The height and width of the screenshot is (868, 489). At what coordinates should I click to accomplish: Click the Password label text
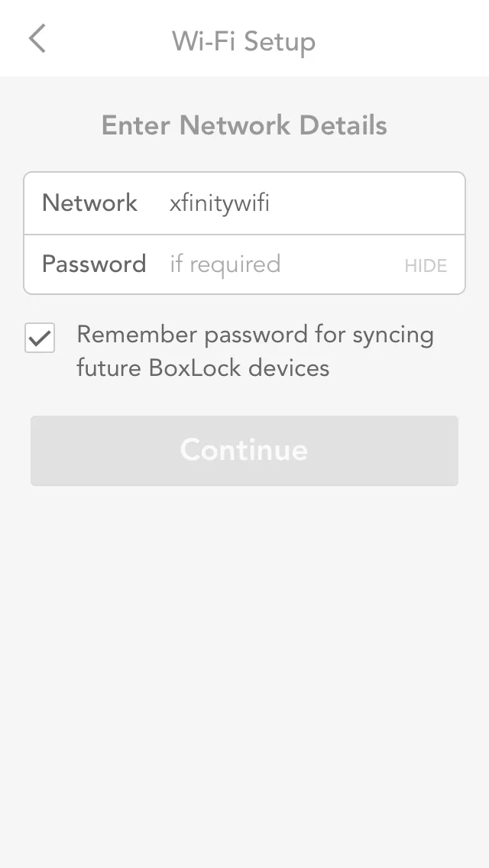click(x=95, y=264)
